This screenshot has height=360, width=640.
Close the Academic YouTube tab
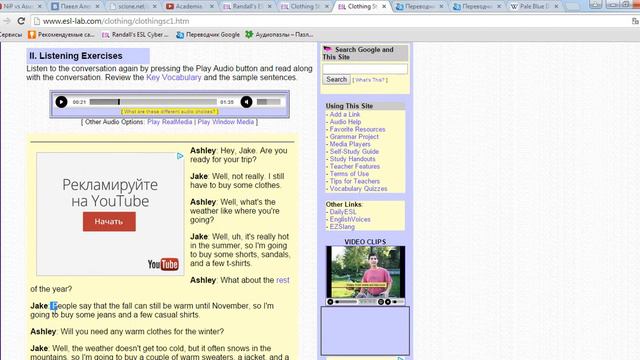point(211,7)
